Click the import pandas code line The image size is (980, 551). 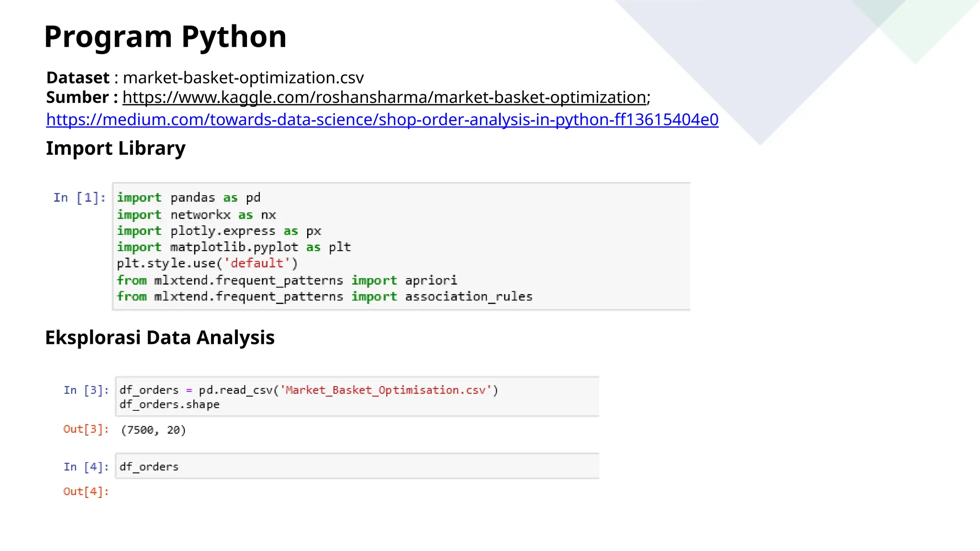(x=189, y=198)
